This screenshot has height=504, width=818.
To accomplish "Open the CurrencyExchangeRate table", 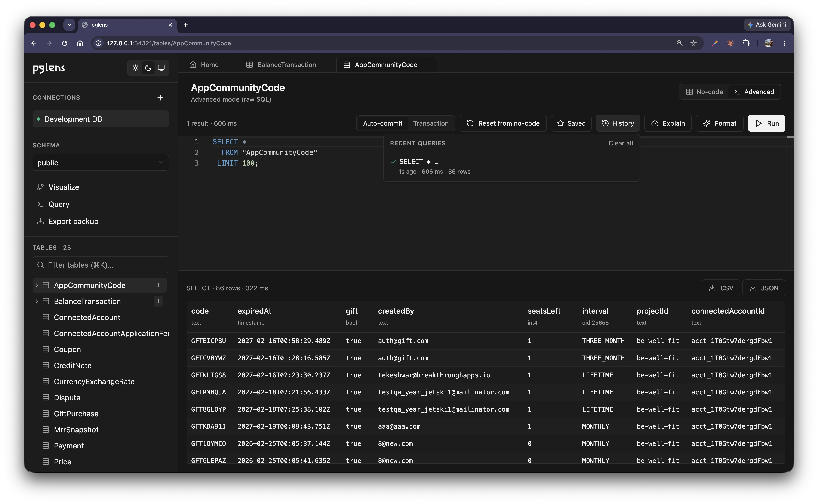I will (x=94, y=381).
